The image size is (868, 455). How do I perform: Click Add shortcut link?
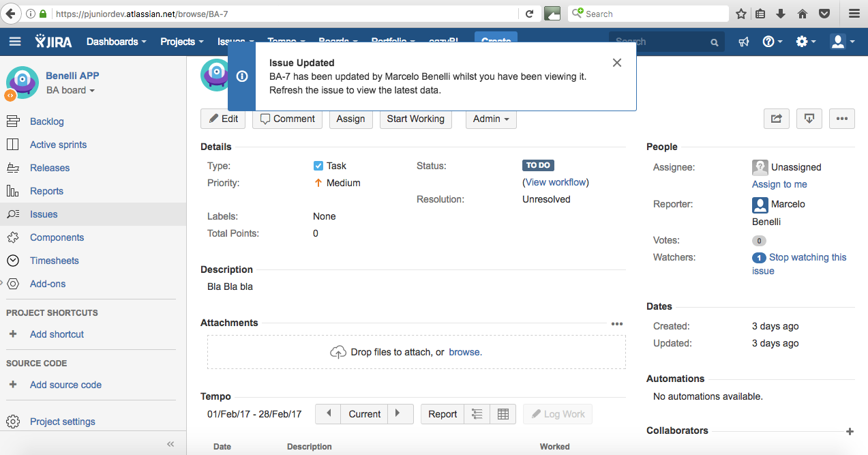[x=57, y=334]
